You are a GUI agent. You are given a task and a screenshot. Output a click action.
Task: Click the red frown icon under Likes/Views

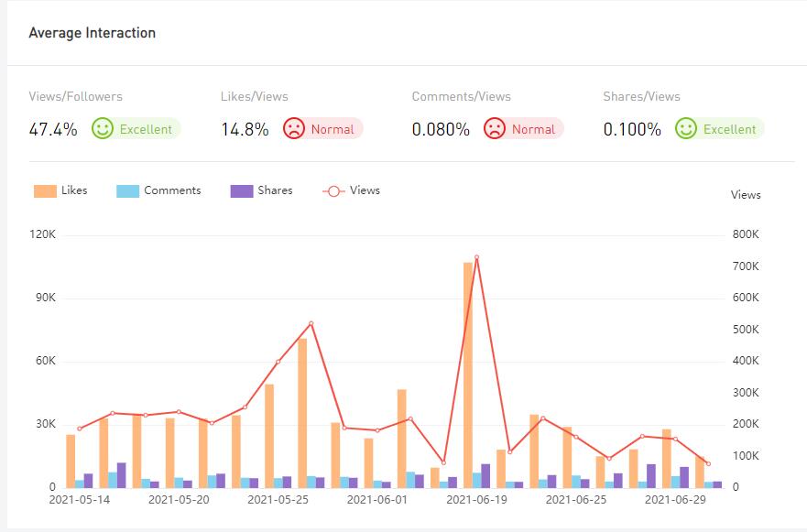tap(294, 129)
